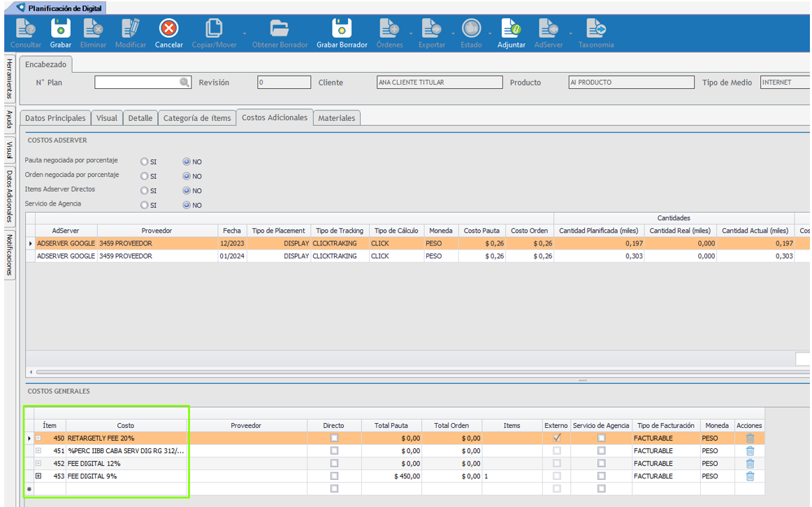Image resolution: width=812 pixels, height=507 pixels.
Task: Switch to the Visual tab
Action: (x=107, y=118)
